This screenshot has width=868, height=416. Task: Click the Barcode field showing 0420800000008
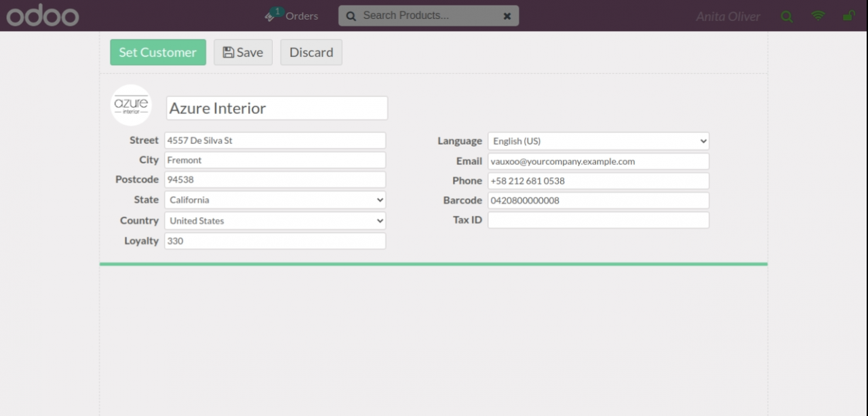pyautogui.click(x=598, y=200)
